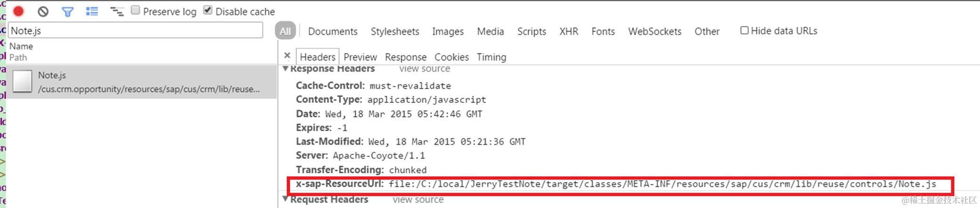The image size is (980, 208).
Task: Toggle the overview waterfall icon
Action: coord(116,11)
